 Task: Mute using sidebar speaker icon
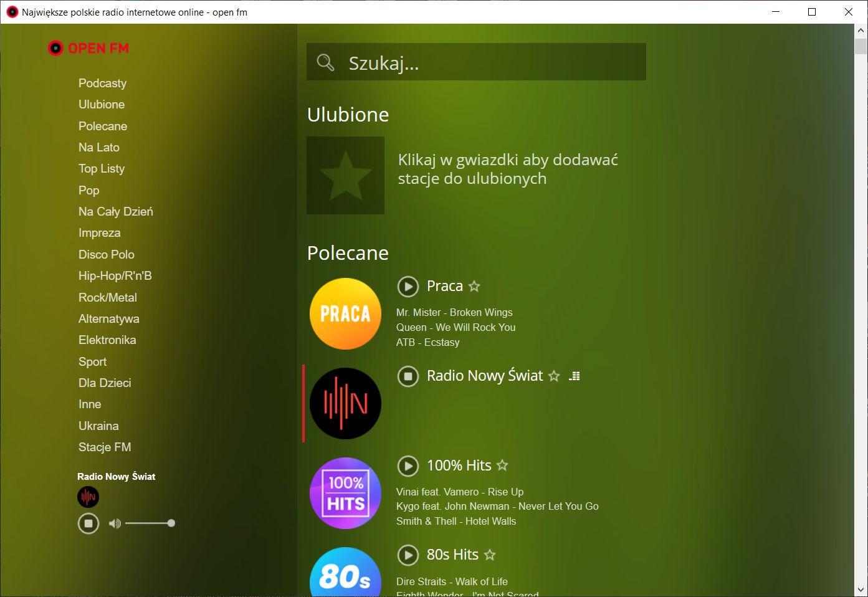pyautogui.click(x=115, y=523)
